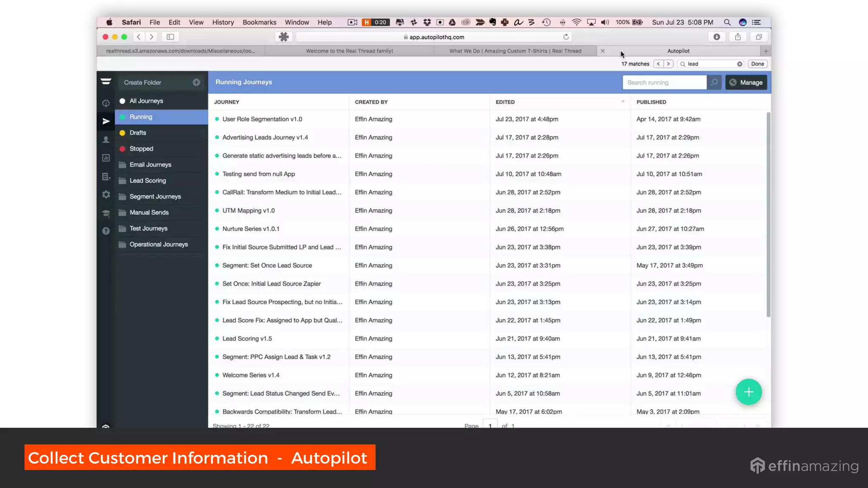
Task: Click the Autopilot logo icon in sidebar
Action: [106, 81]
